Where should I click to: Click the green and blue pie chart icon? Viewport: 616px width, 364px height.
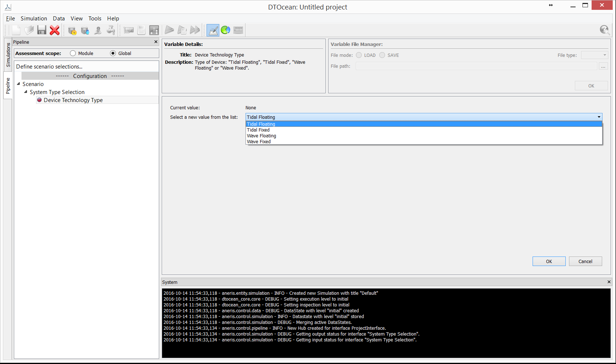click(225, 30)
